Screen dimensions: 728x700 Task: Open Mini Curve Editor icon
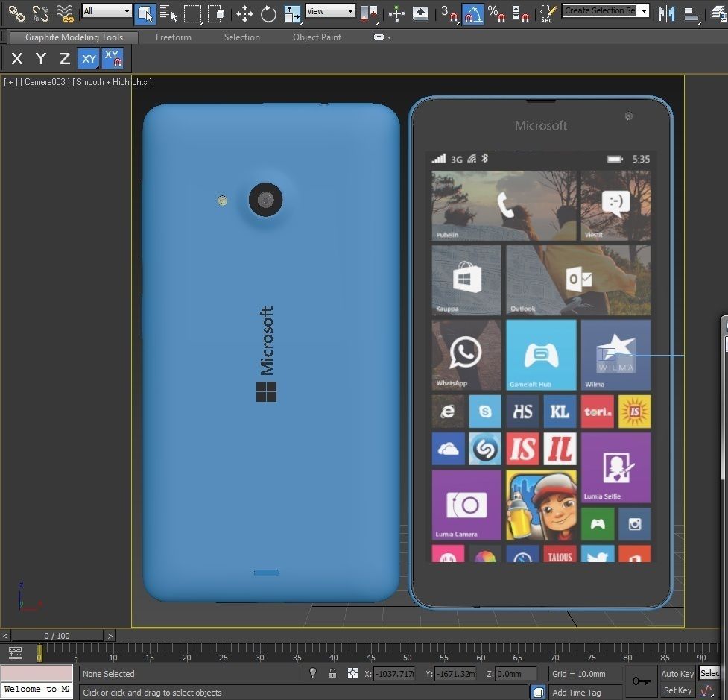(15, 653)
